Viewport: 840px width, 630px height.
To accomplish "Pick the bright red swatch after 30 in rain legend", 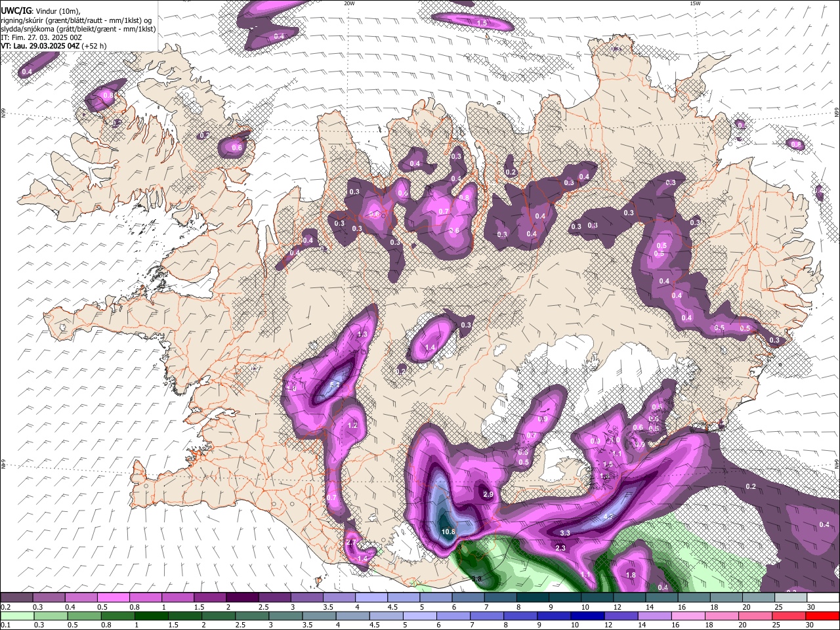I will pyautogui.click(x=824, y=616).
